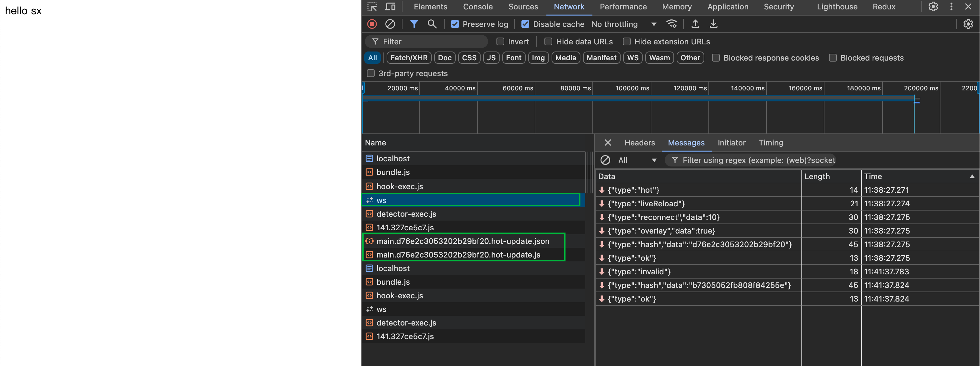The image size is (980, 366).
Task: Enable Blocked response cookies checkbox
Action: (x=716, y=58)
